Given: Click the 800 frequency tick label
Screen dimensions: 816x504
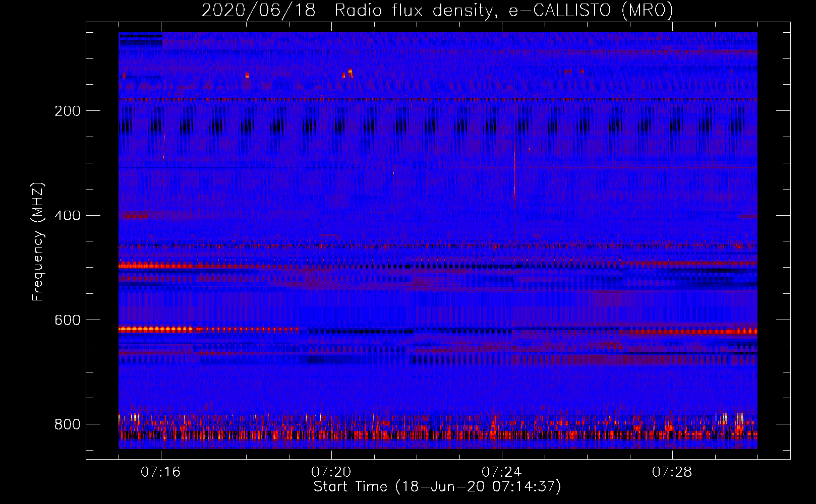Looking at the screenshot, I should click(x=68, y=424).
